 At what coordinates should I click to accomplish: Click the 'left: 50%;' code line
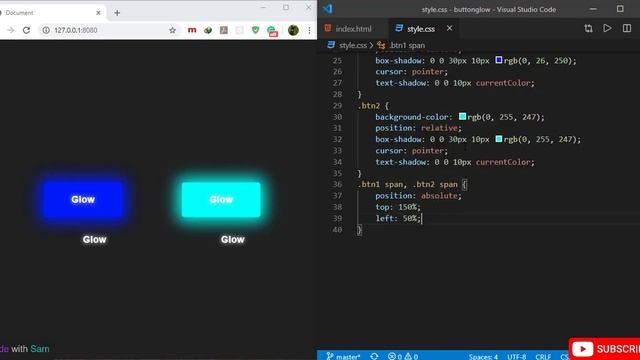[398, 218]
